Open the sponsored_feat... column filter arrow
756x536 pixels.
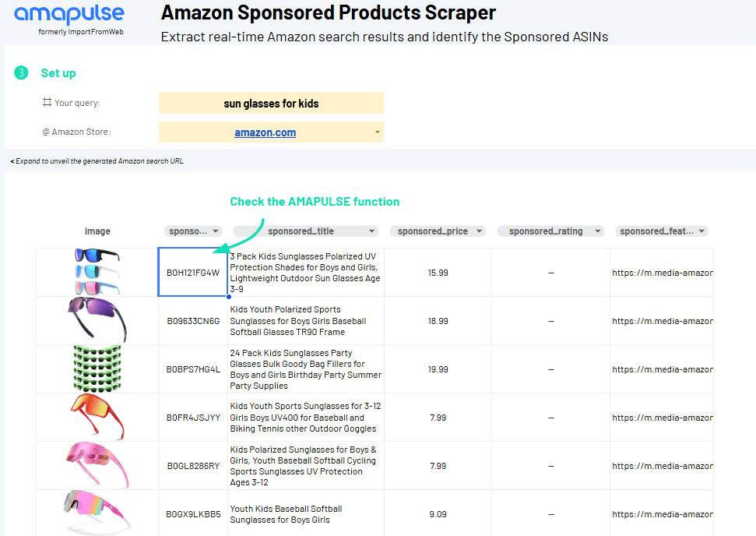click(x=702, y=231)
